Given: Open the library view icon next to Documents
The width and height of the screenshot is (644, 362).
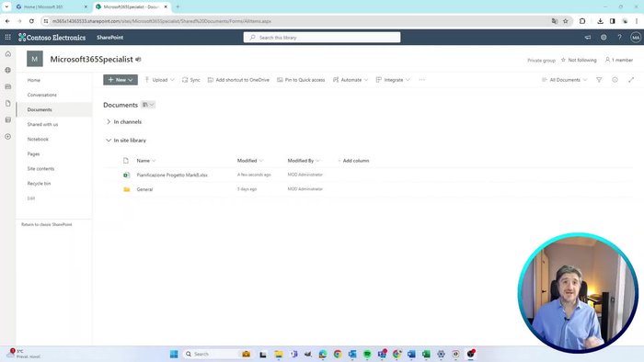Looking at the screenshot, I should pos(148,105).
